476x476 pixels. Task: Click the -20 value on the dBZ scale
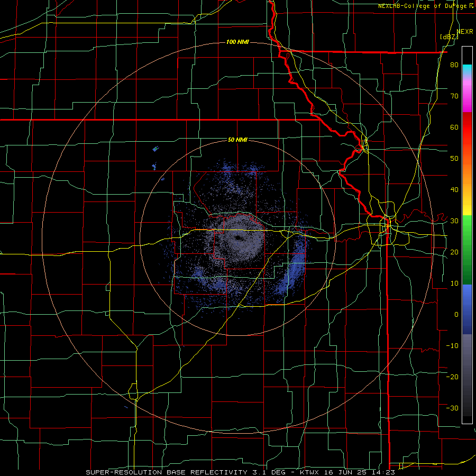coord(452,377)
